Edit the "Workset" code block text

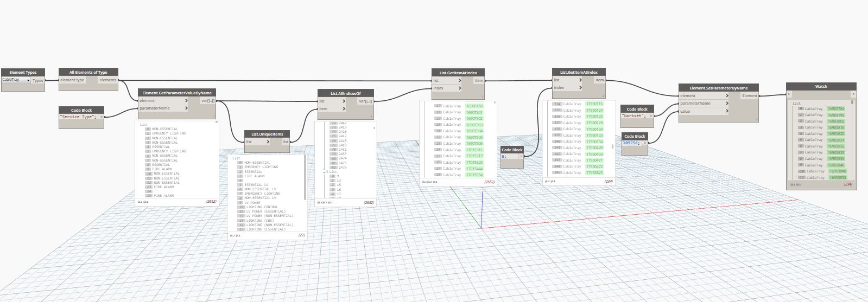(634, 115)
